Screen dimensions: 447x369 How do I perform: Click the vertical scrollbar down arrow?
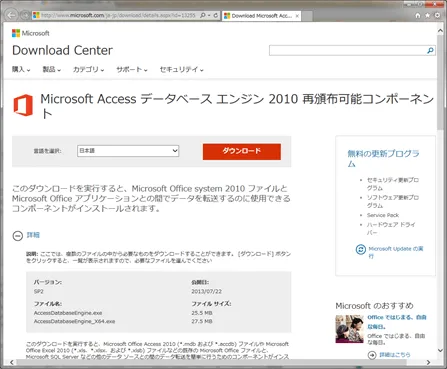tap(440, 351)
